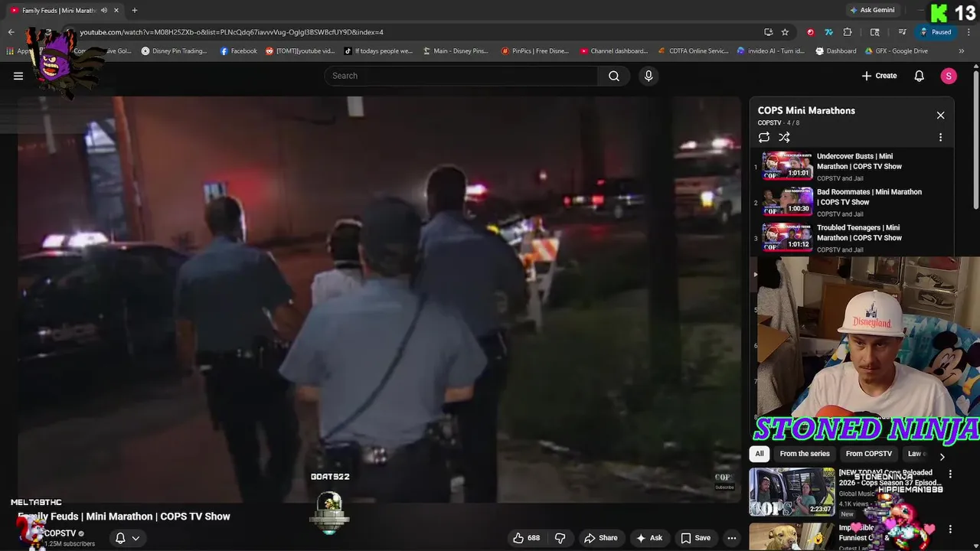The image size is (980, 551).
Task: Mute the Family Feuds tab audio icon
Action: 103,11
